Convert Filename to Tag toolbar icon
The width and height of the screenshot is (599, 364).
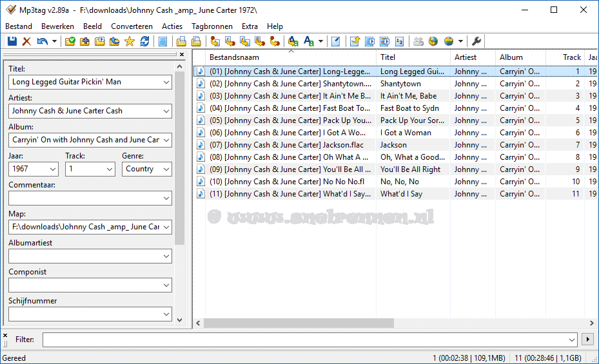click(x=230, y=41)
